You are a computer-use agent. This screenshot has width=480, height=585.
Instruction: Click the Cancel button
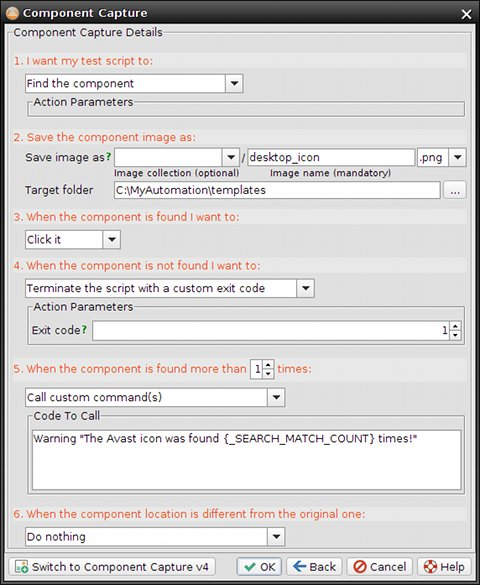pyautogui.click(x=379, y=567)
